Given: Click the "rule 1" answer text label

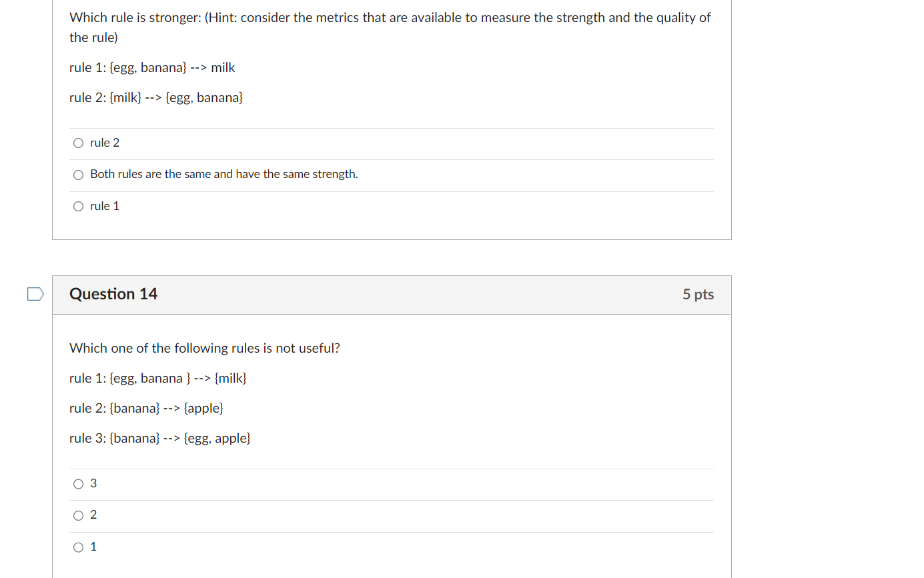Looking at the screenshot, I should tap(105, 206).
